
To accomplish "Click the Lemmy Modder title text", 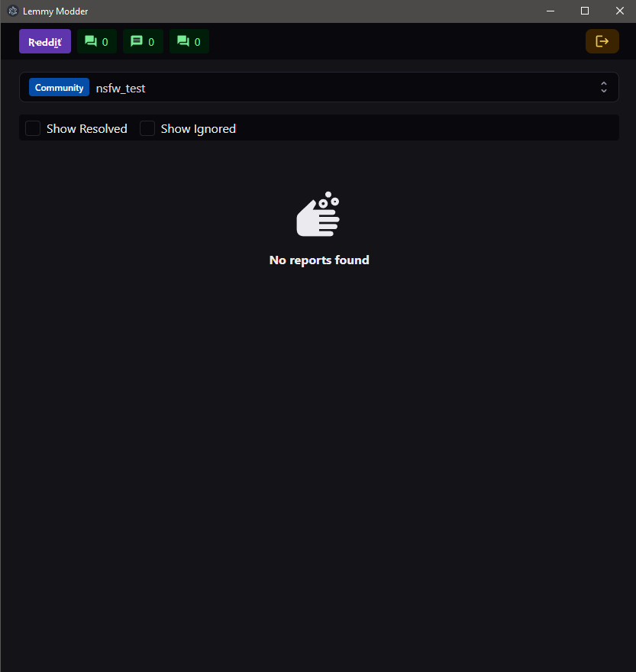I will click(55, 11).
